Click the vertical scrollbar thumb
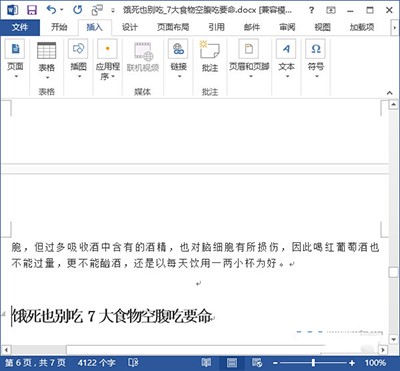Image resolution: width=400 pixels, height=371 pixels. pos(393,272)
